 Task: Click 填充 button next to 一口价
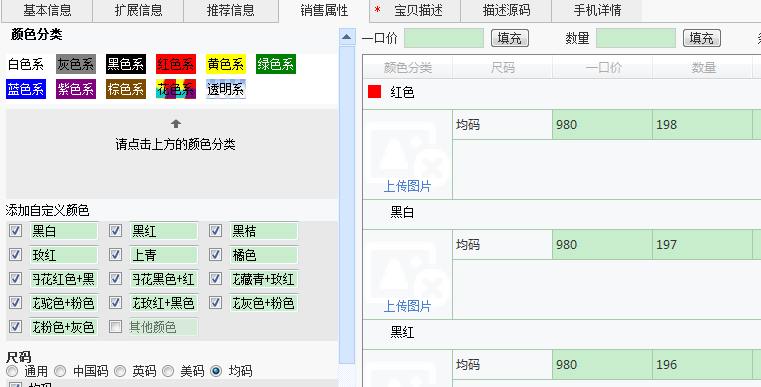coord(510,38)
